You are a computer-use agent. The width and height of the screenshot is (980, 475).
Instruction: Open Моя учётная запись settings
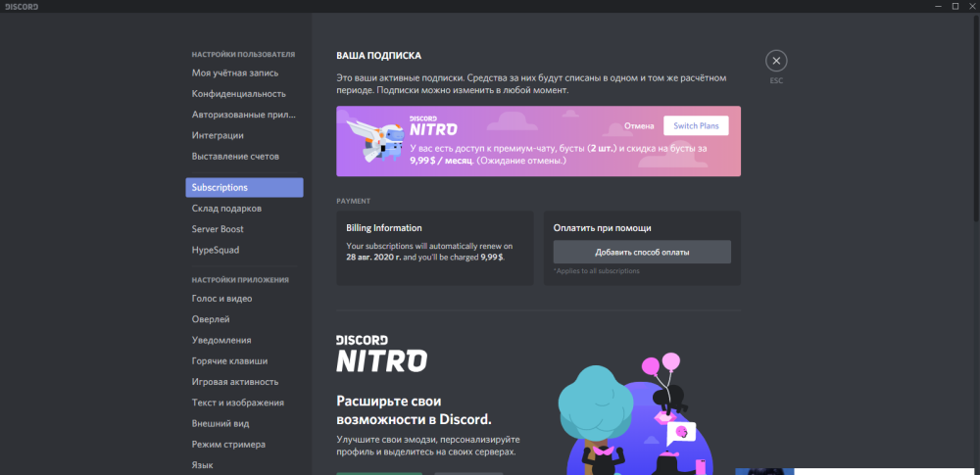click(235, 72)
